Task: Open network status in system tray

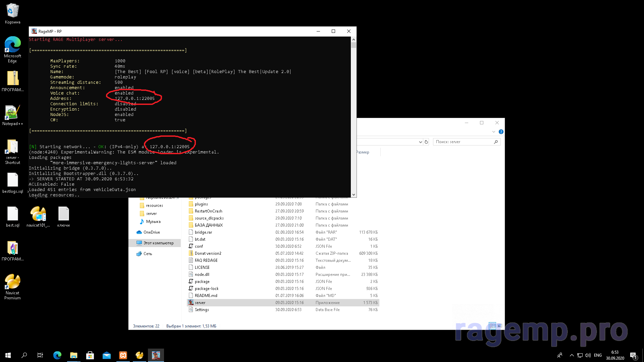Action: tap(580, 355)
